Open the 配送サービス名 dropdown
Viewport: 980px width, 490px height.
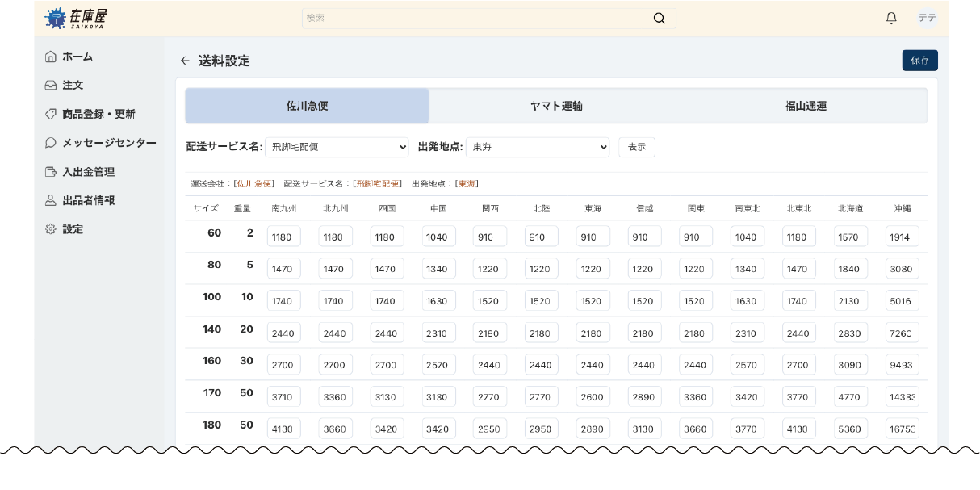(336, 147)
